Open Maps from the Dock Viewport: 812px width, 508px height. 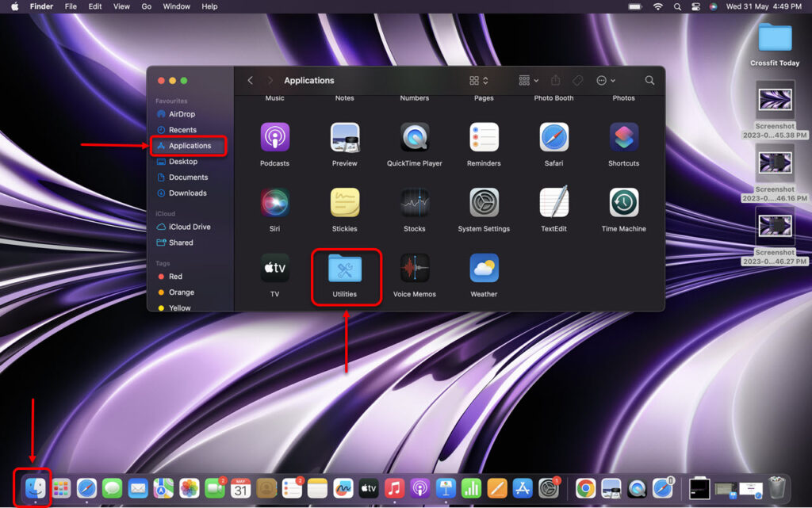[x=163, y=488]
